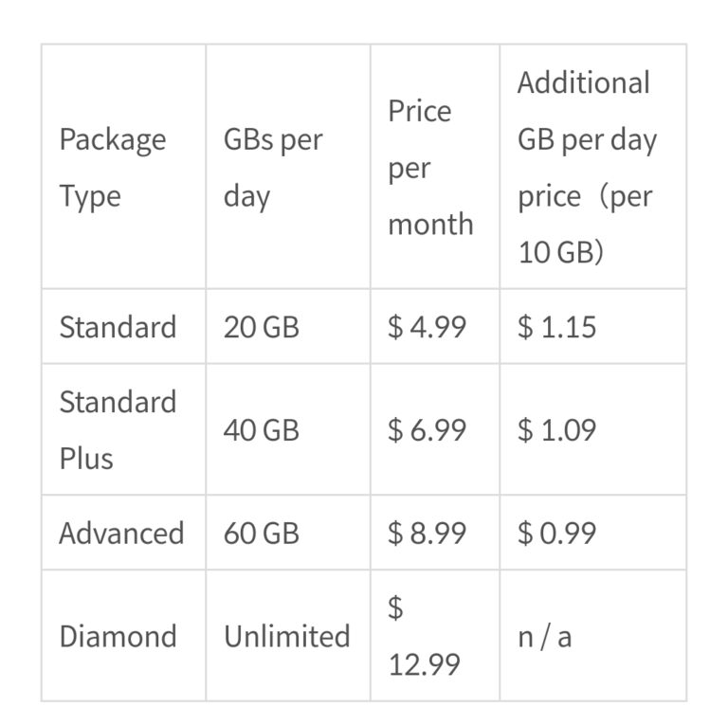Viewport: 728px width, 725px height.
Task: Select the "n / a" cell
Action: coord(545,635)
